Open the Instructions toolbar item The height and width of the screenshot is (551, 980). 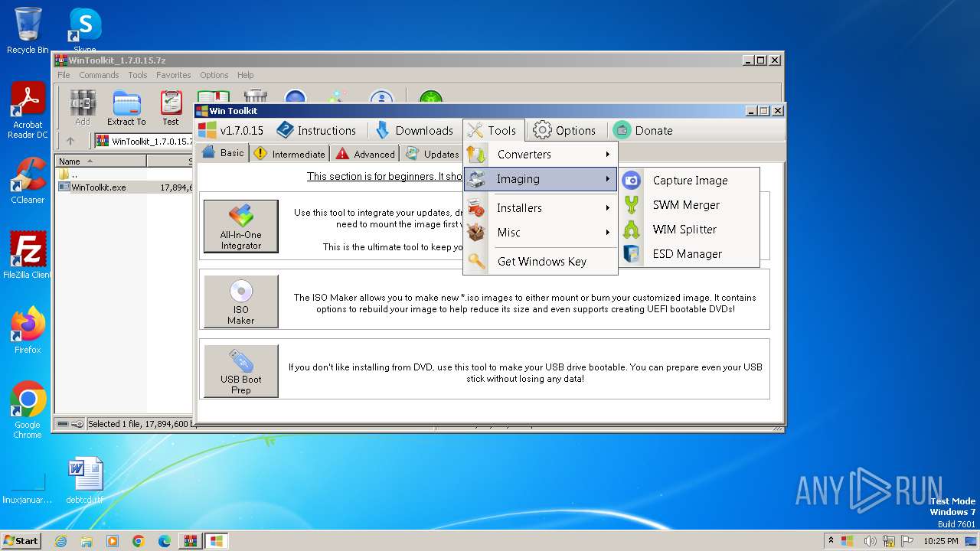pyautogui.click(x=315, y=130)
